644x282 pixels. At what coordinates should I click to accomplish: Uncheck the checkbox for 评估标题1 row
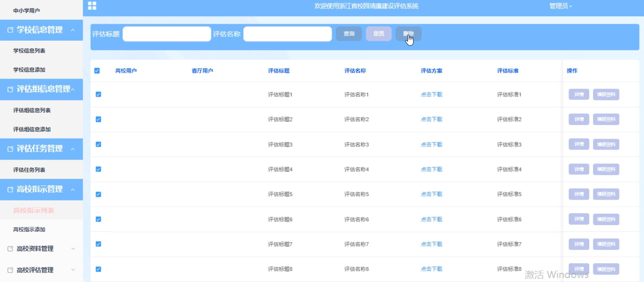[x=98, y=94]
